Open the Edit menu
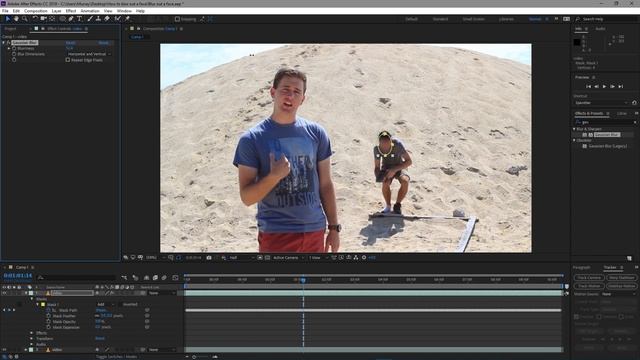The width and height of the screenshot is (640, 360). 16,11
